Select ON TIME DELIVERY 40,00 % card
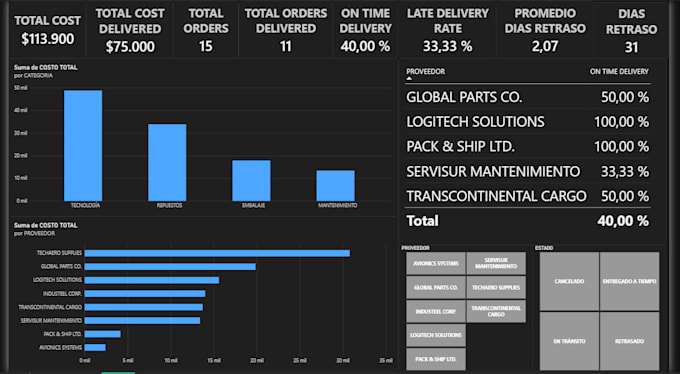Viewport: 680px width, 374px height. tap(365, 30)
